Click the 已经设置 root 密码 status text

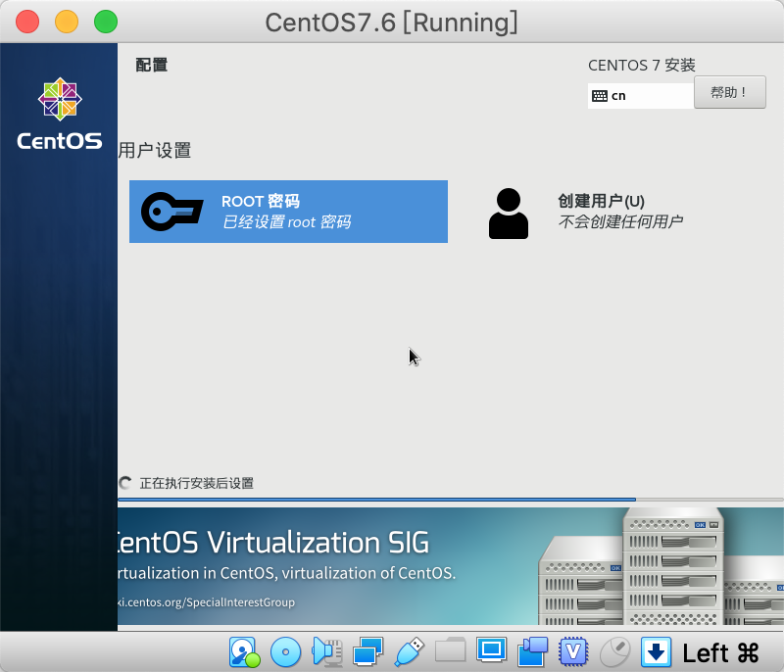[x=286, y=221]
